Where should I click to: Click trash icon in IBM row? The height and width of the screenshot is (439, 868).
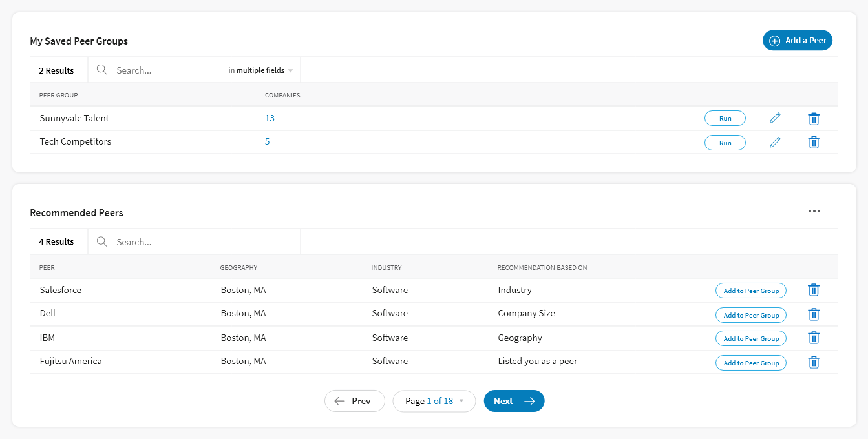814,338
